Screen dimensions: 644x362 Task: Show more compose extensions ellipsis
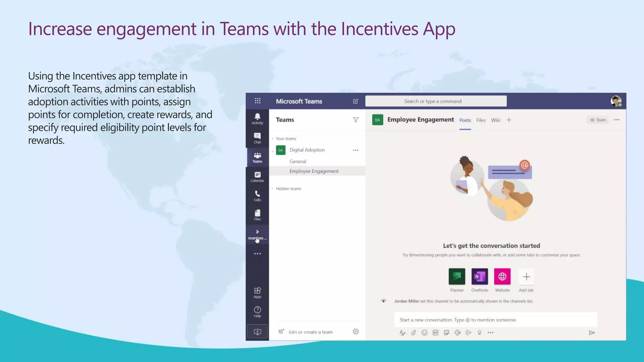click(491, 332)
